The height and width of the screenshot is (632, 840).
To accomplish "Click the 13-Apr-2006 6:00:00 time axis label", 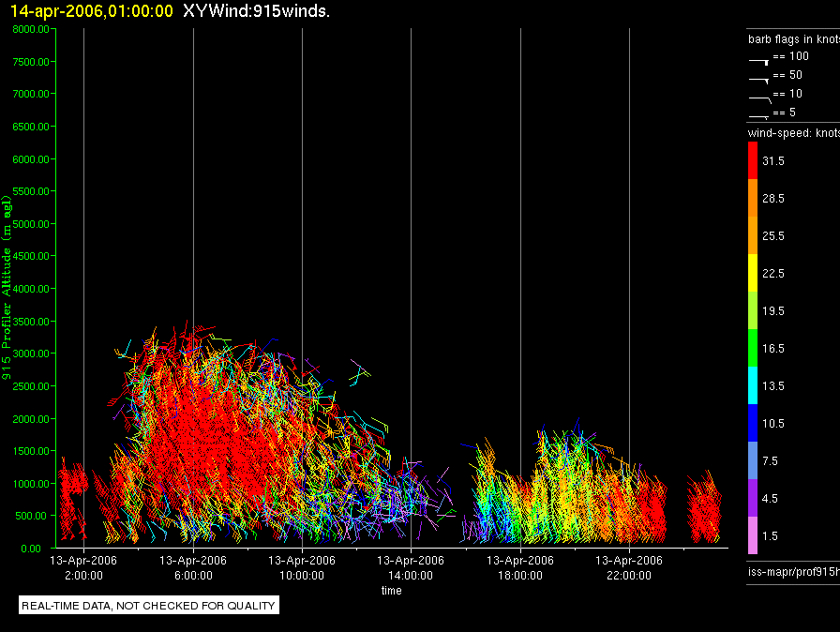I will [193, 568].
